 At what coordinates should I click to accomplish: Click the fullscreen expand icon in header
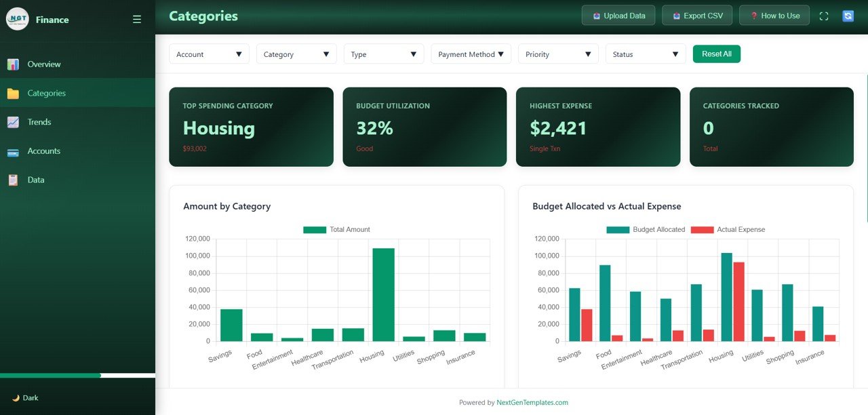[x=823, y=15]
